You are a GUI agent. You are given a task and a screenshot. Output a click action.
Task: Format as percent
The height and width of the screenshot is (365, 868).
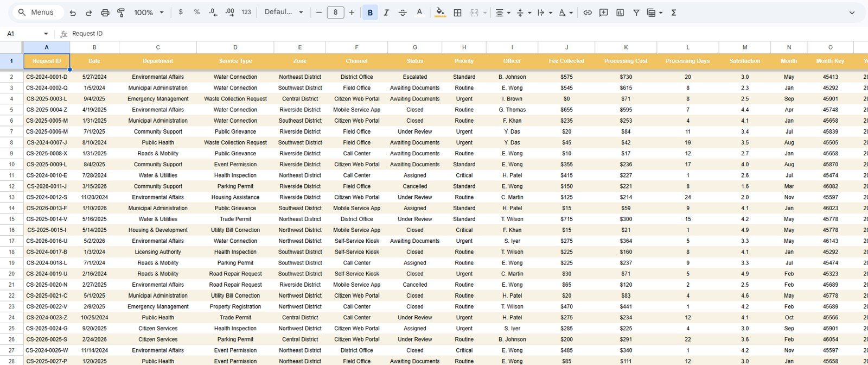point(197,12)
